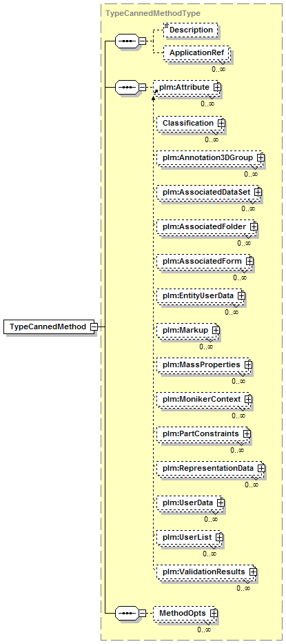
Task: Collapse the sequence containing plm:Attribute
Action: 142,88
